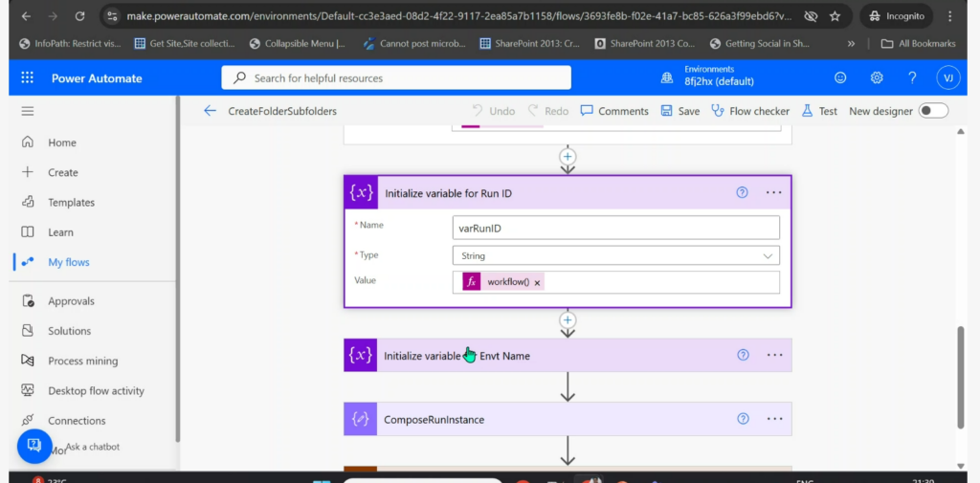Open the help question mark icon
The width and height of the screenshot is (980, 483).
pos(912,77)
